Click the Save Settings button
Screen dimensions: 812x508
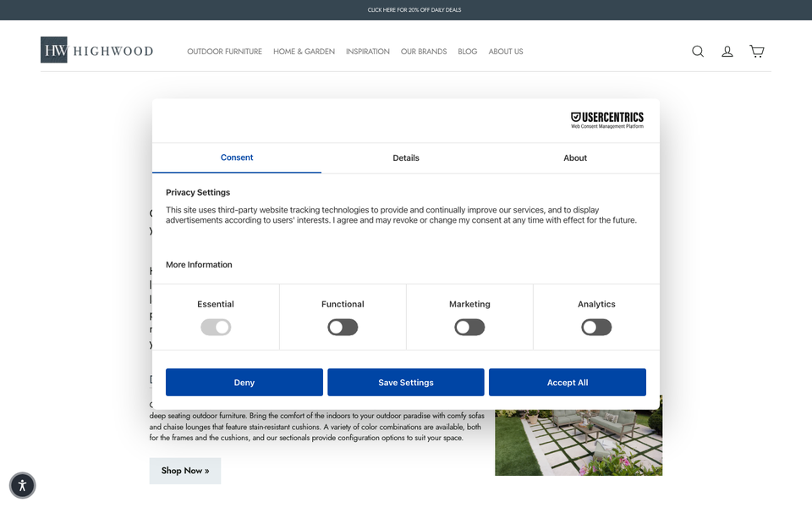pos(406,383)
